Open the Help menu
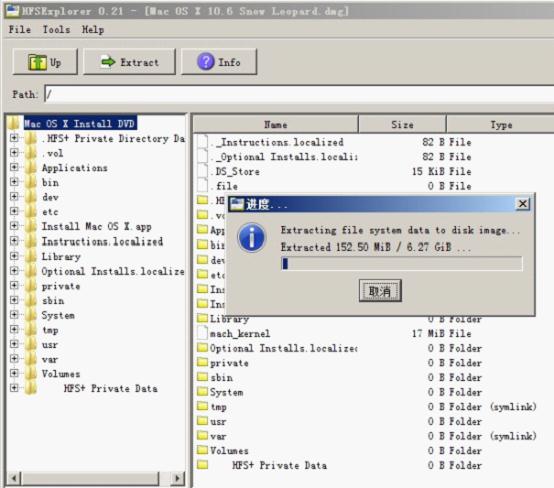The height and width of the screenshot is (488, 554). (93, 30)
